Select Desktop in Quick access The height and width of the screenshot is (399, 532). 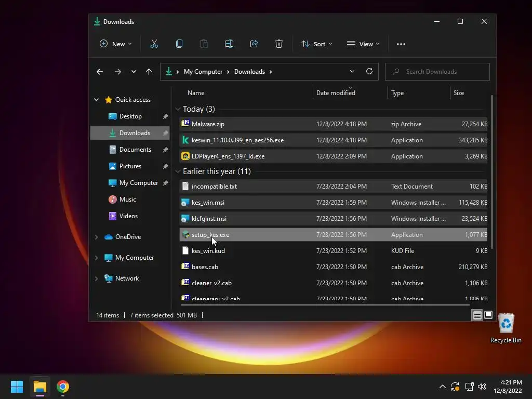pos(130,116)
